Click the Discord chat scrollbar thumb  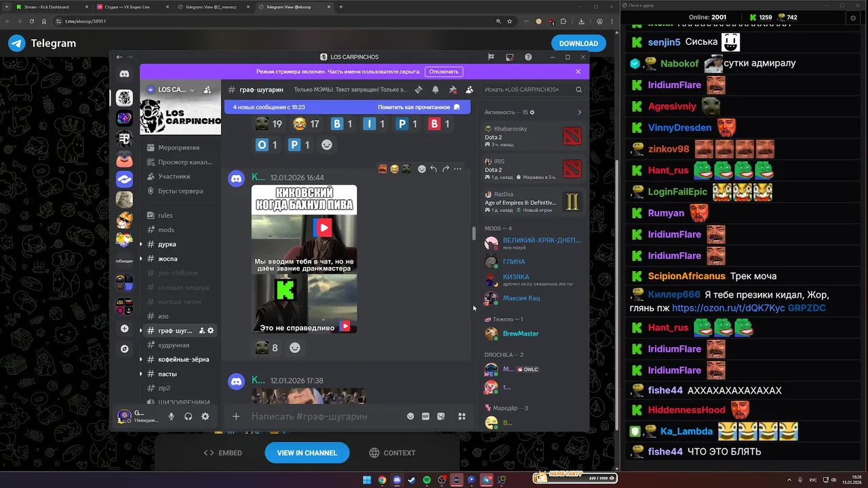[x=473, y=232]
